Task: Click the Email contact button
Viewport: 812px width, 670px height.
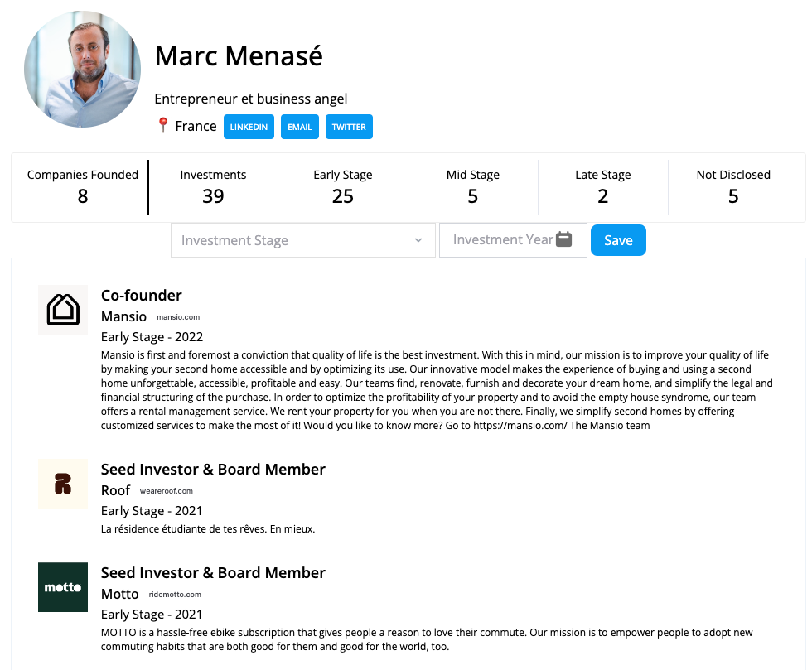Action: (300, 127)
